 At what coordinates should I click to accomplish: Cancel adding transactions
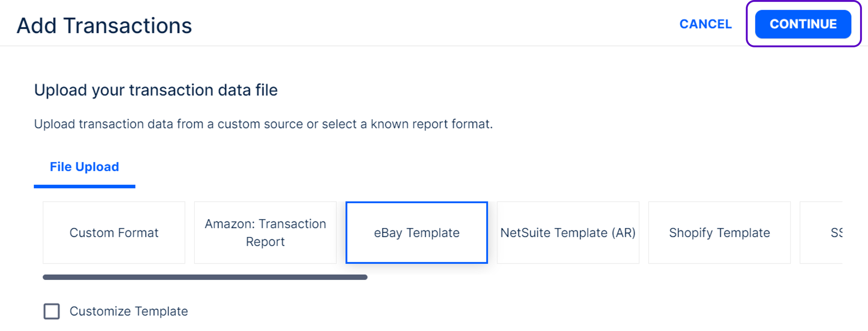[x=705, y=24]
